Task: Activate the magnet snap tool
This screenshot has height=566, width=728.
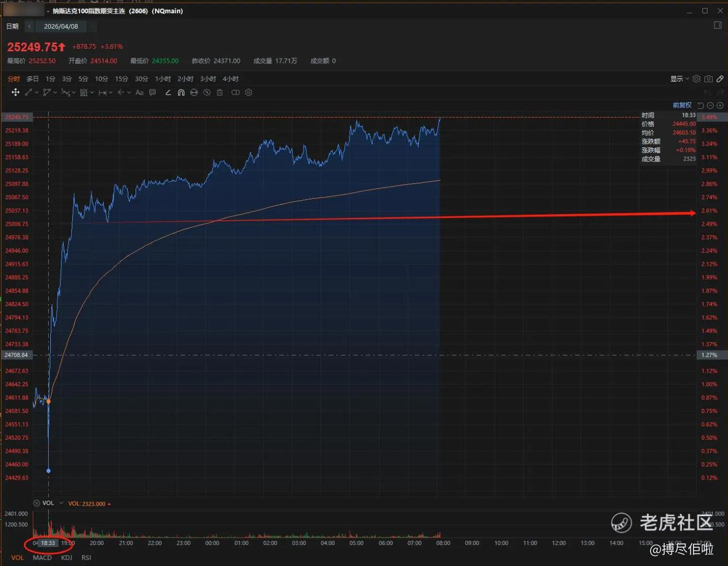Action: point(181,92)
